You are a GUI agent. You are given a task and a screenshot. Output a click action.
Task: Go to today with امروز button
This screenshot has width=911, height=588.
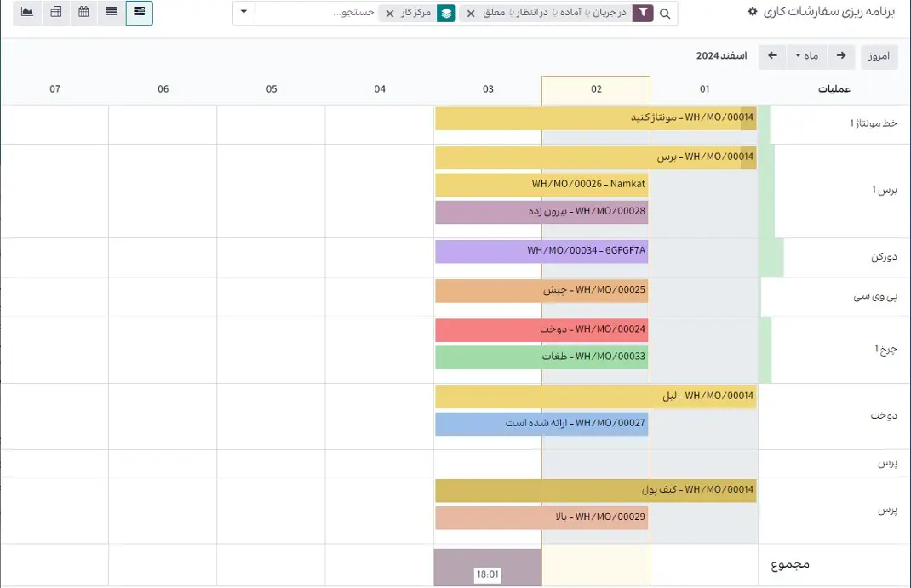tap(879, 56)
